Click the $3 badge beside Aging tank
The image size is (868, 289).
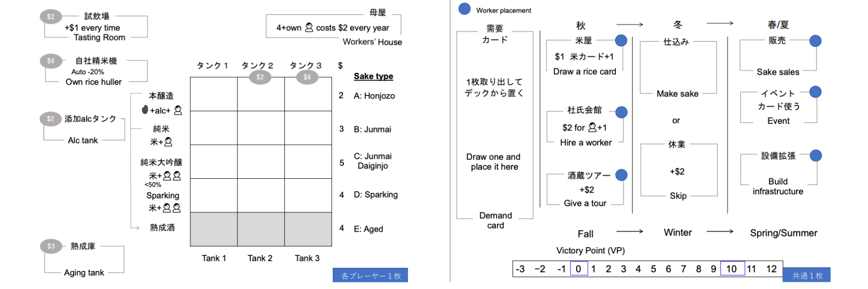[51, 246]
